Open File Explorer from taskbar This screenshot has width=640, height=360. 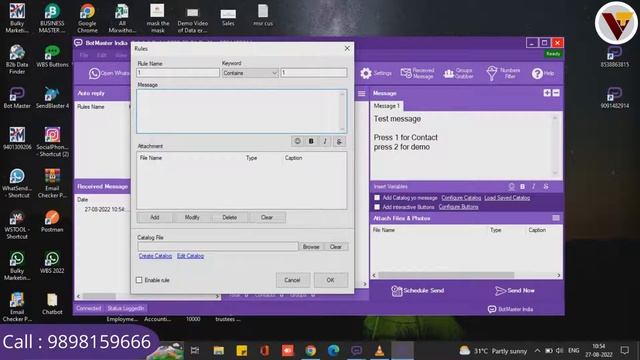[219, 351]
